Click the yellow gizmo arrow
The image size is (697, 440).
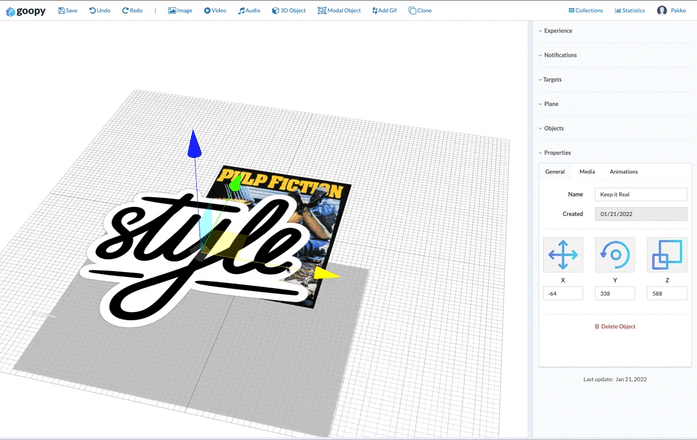[327, 274]
